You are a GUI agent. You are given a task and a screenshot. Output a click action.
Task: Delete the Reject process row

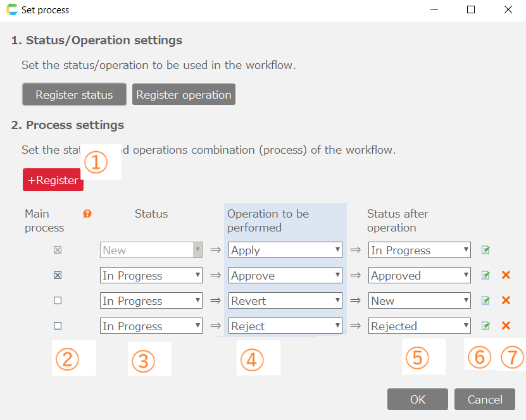pos(506,326)
